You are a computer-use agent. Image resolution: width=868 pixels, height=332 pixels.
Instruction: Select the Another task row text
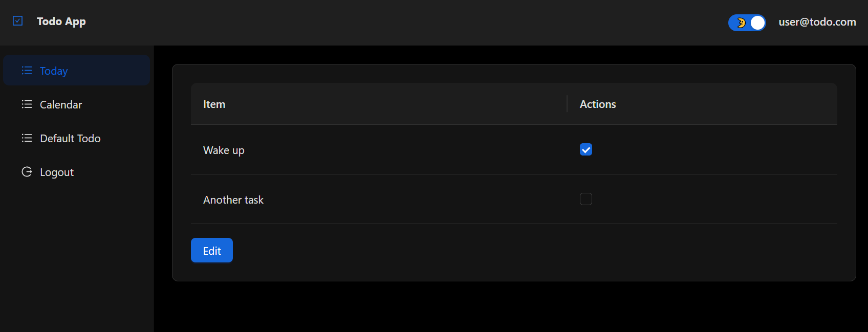pyautogui.click(x=233, y=200)
